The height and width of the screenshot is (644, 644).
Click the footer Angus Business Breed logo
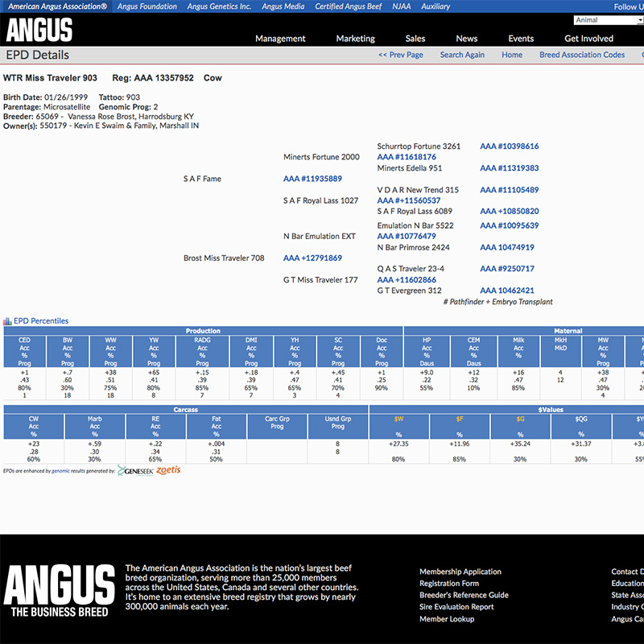pos(60,591)
